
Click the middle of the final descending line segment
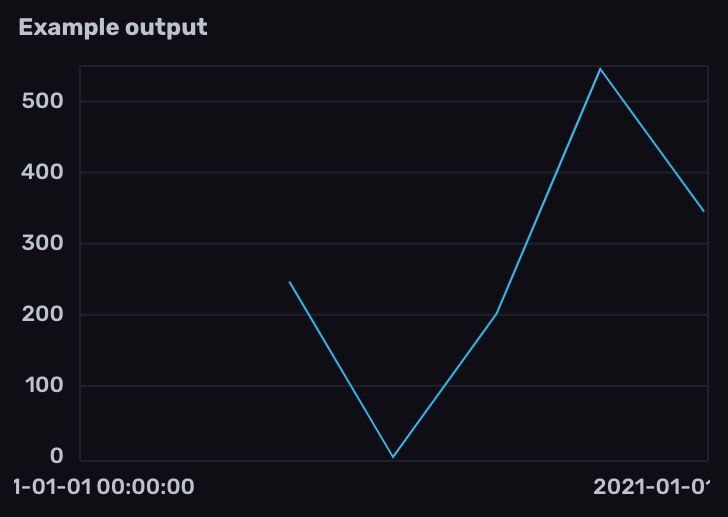[652, 140]
